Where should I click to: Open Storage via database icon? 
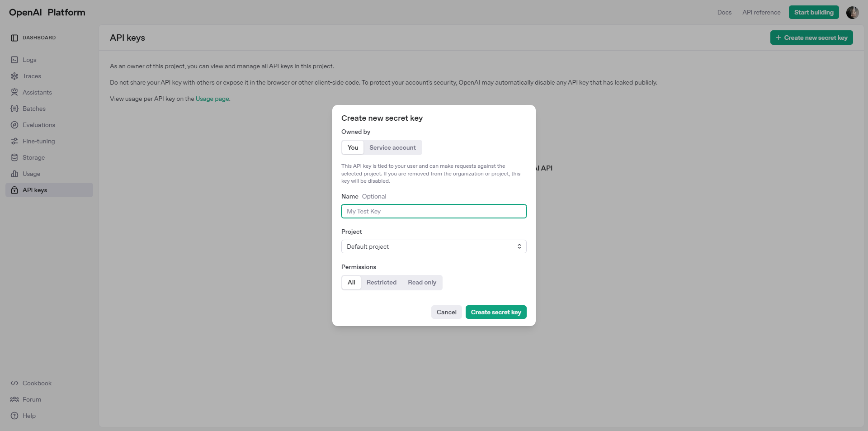(x=14, y=157)
